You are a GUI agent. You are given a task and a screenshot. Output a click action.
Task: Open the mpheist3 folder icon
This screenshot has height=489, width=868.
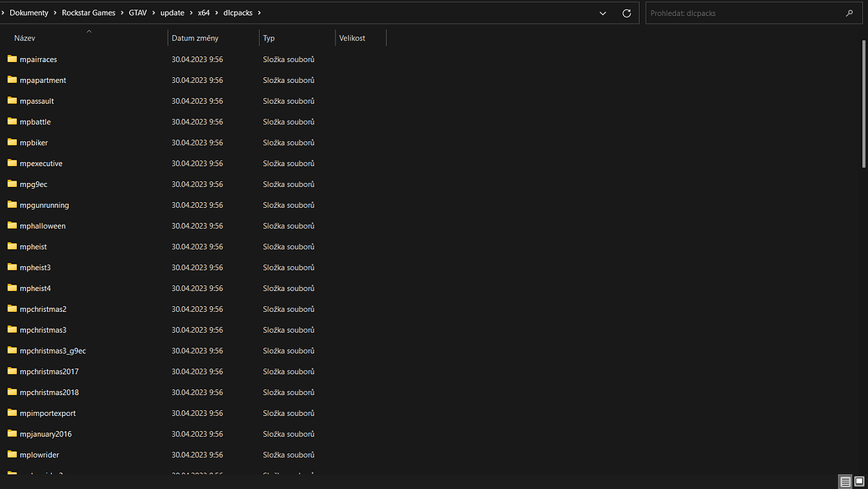12,267
